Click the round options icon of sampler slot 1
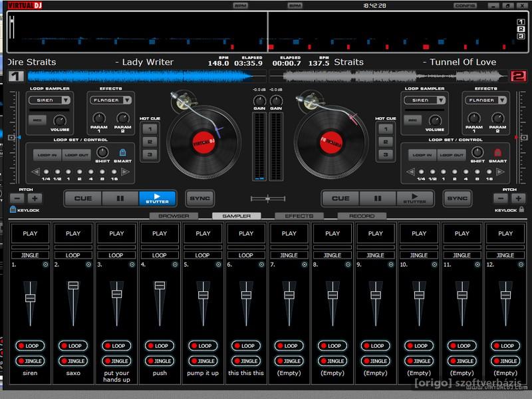Screen dimensions: 532x399 pos(45,264)
